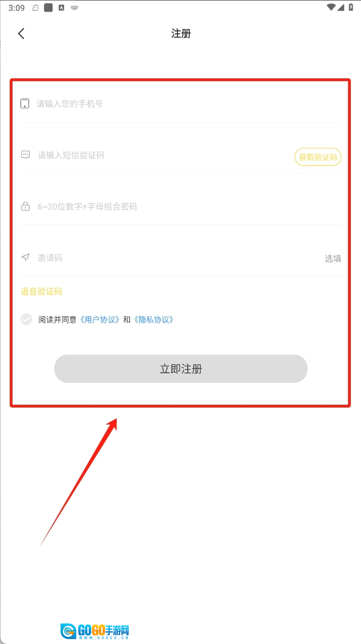Tap the keyboard notification icon
361x644 pixels.
[x=74, y=8]
